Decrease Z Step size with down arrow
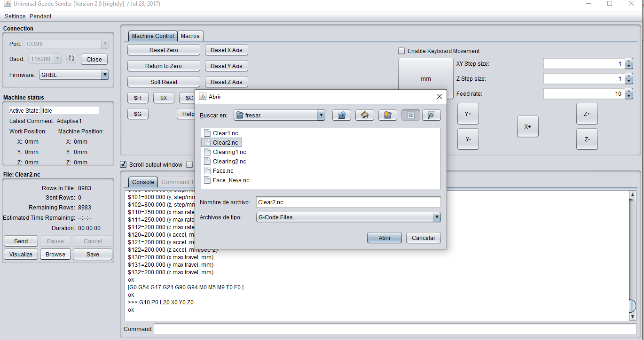 point(629,81)
